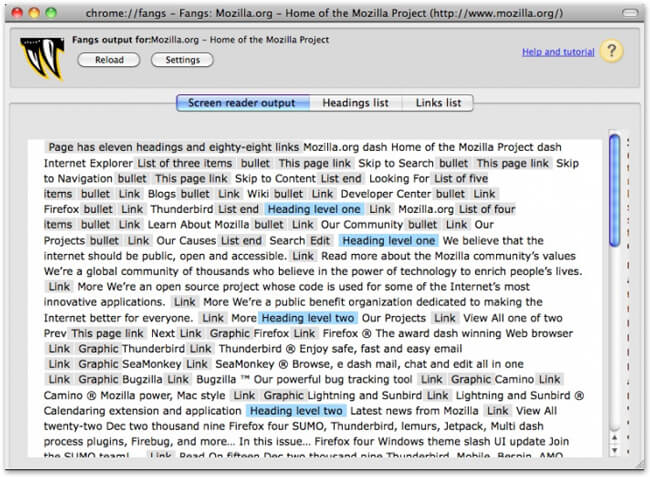Viewport: 650px width, 477px height.
Task: Click the "Skip to Content" text
Action: (x=275, y=179)
